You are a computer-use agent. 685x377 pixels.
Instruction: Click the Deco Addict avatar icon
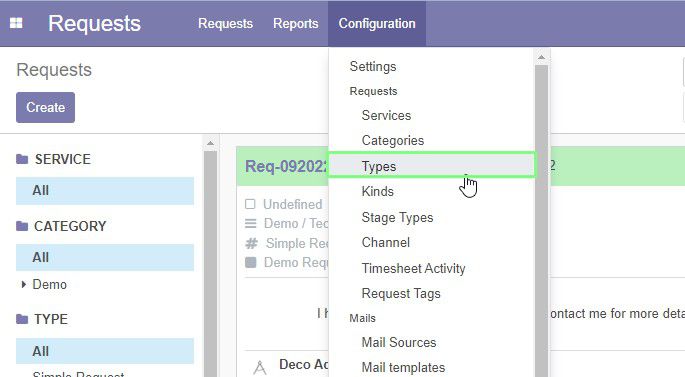[x=259, y=367]
